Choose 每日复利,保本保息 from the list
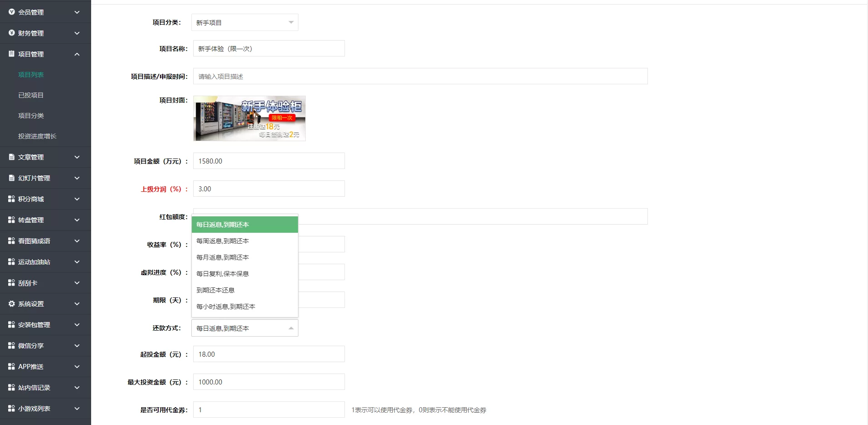 click(223, 274)
